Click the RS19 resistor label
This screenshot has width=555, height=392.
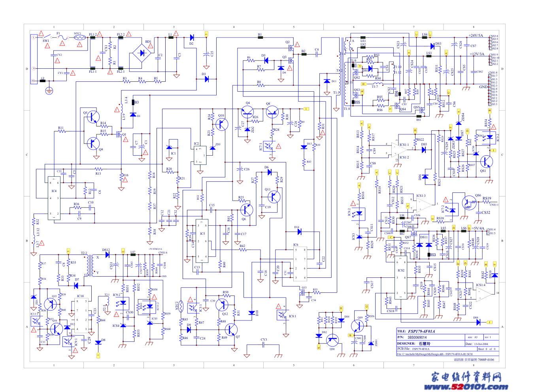click(487, 199)
